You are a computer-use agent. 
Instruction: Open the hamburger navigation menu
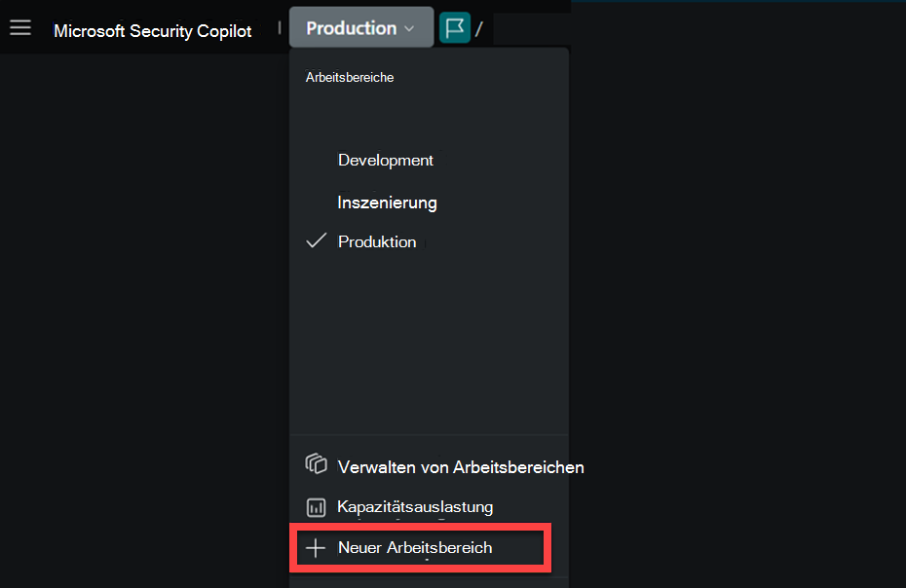tap(20, 26)
